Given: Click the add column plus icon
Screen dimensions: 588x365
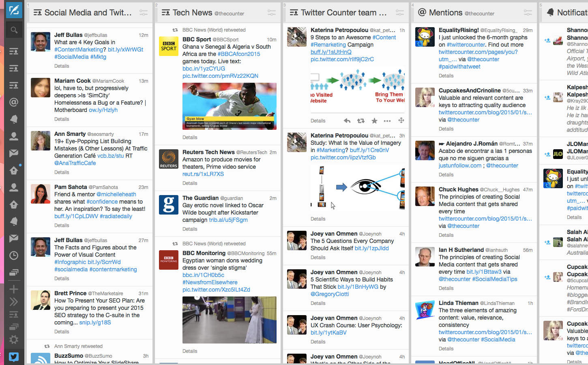Looking at the screenshot, I should point(14,289).
